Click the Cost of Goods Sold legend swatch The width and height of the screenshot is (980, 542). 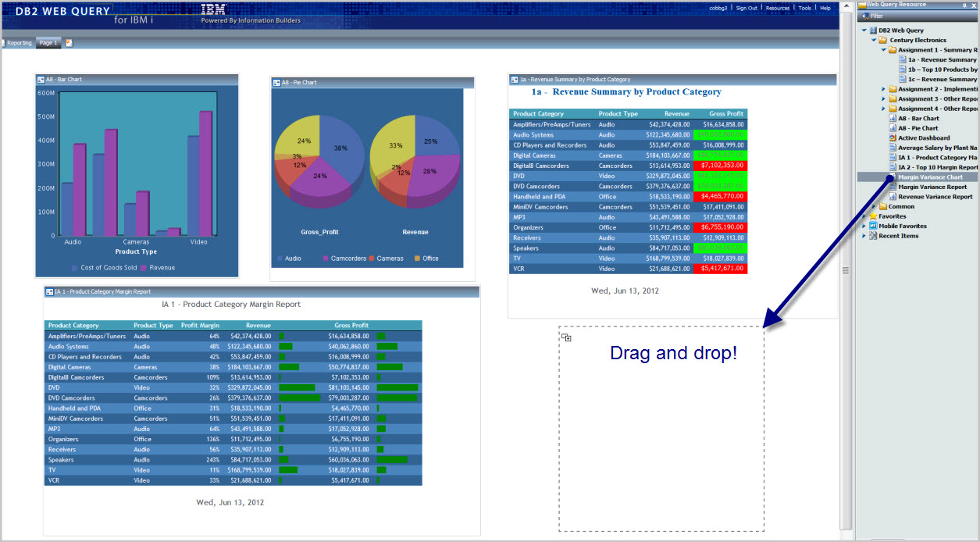pos(75,268)
